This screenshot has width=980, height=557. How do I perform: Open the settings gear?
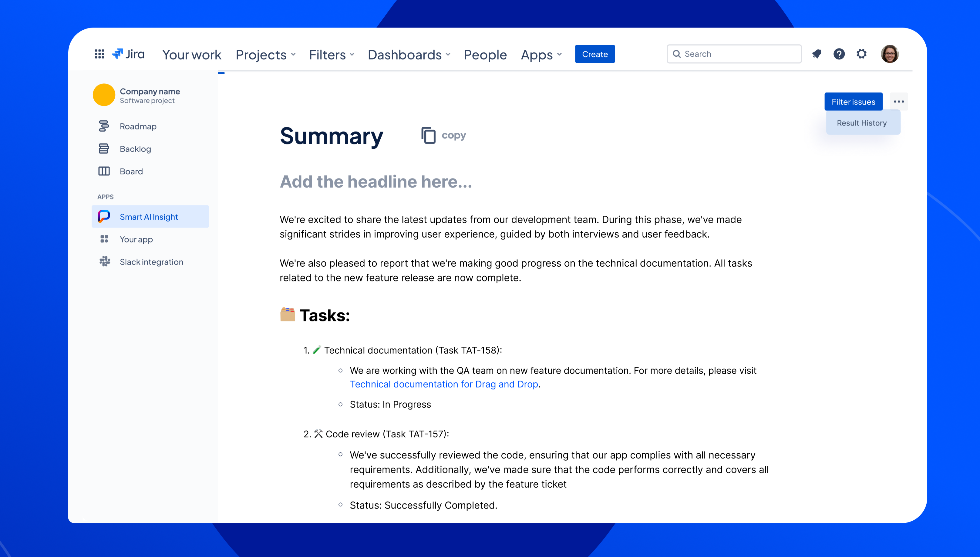coord(861,54)
